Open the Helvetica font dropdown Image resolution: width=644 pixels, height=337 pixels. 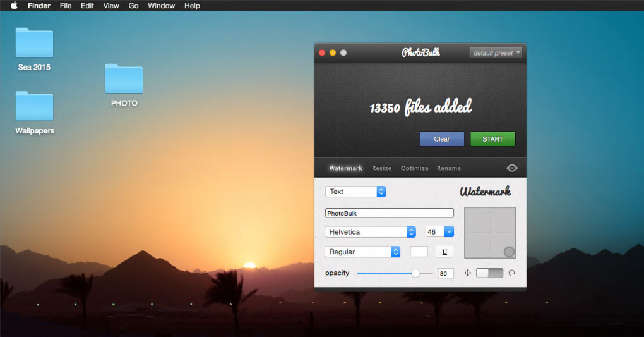tap(371, 231)
